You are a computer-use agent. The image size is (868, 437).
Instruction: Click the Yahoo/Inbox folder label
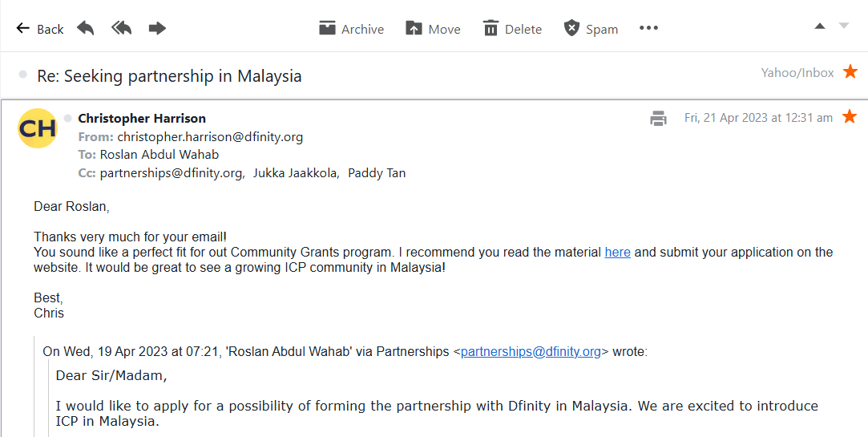(x=797, y=72)
